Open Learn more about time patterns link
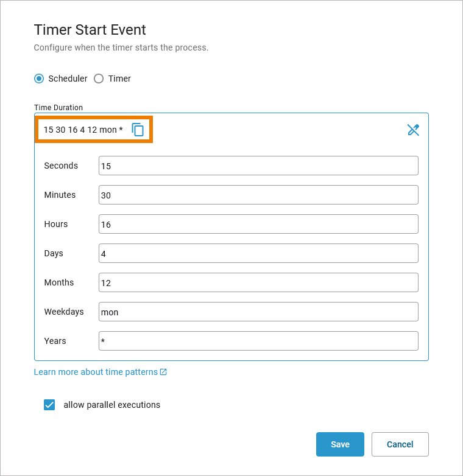The height and width of the screenshot is (476, 463). [x=96, y=372]
